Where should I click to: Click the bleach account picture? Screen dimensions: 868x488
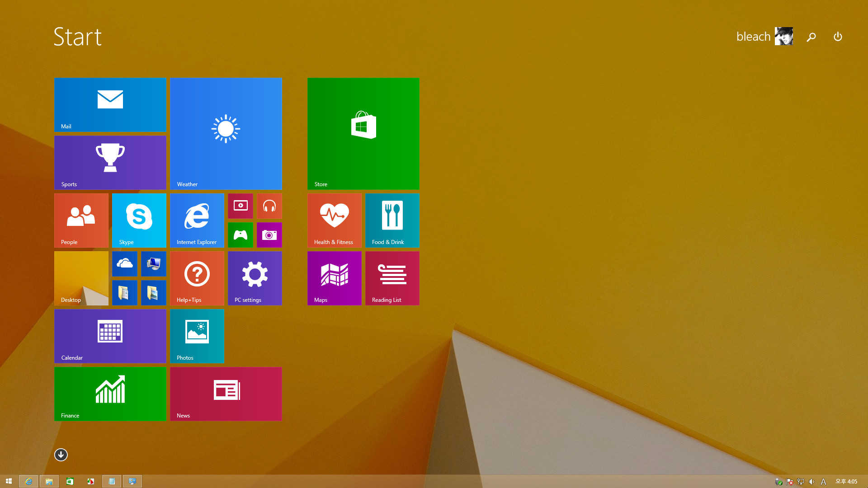point(784,36)
